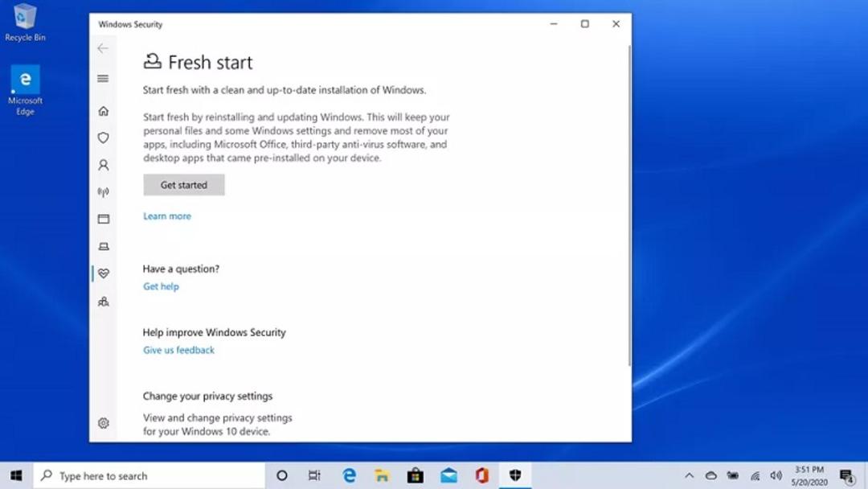The image size is (868, 489).
Task: Open Account protection person icon
Action: (x=104, y=165)
